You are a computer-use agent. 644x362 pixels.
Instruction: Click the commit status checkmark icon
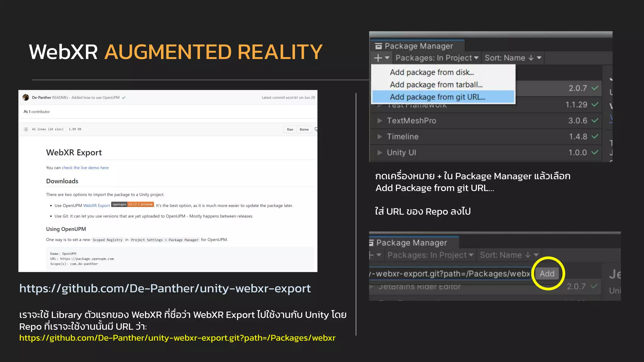click(124, 98)
